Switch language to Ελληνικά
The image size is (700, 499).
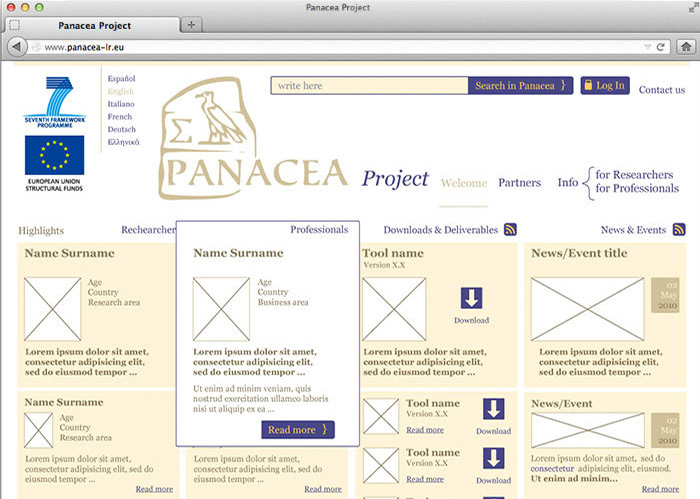pos(124,142)
